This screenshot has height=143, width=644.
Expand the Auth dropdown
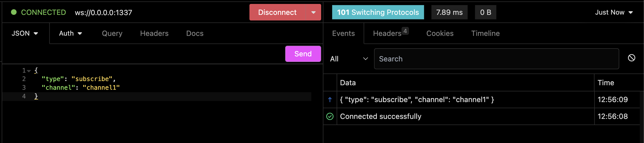pyautogui.click(x=70, y=33)
